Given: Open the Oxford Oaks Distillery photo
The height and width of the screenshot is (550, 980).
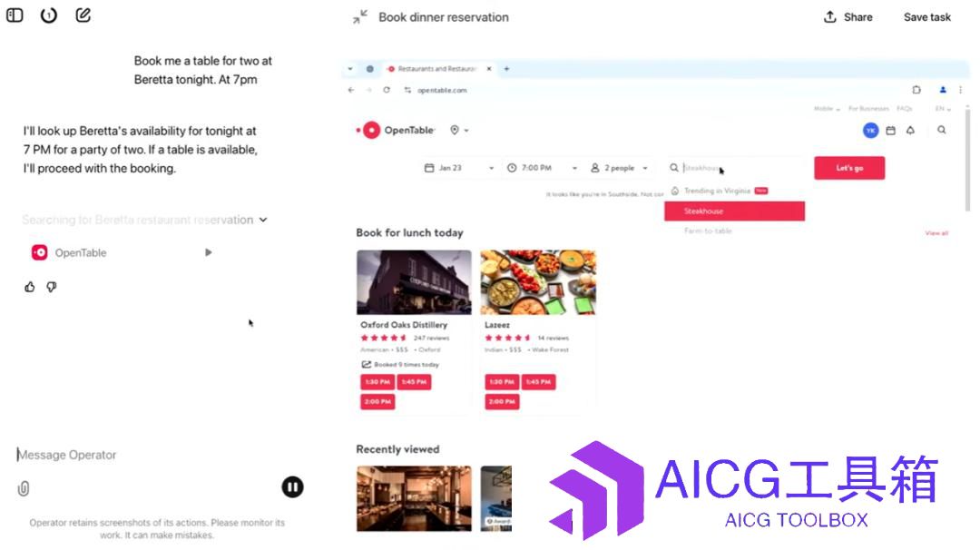Looking at the screenshot, I should pos(414,282).
